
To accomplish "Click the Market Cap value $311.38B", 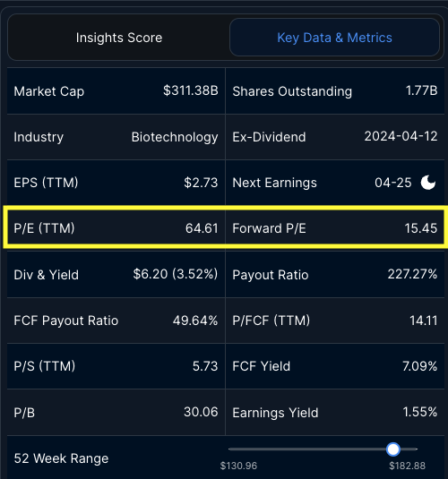I will [x=191, y=90].
